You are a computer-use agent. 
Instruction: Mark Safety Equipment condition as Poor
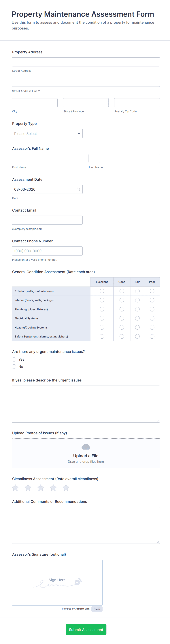[x=152, y=337]
